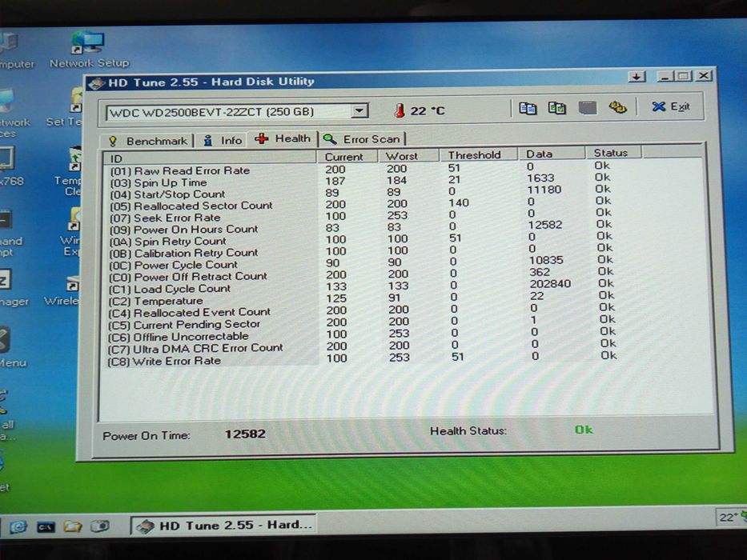The image size is (747, 560).
Task: Open the options tools icon beside Exit
Action: point(618,107)
